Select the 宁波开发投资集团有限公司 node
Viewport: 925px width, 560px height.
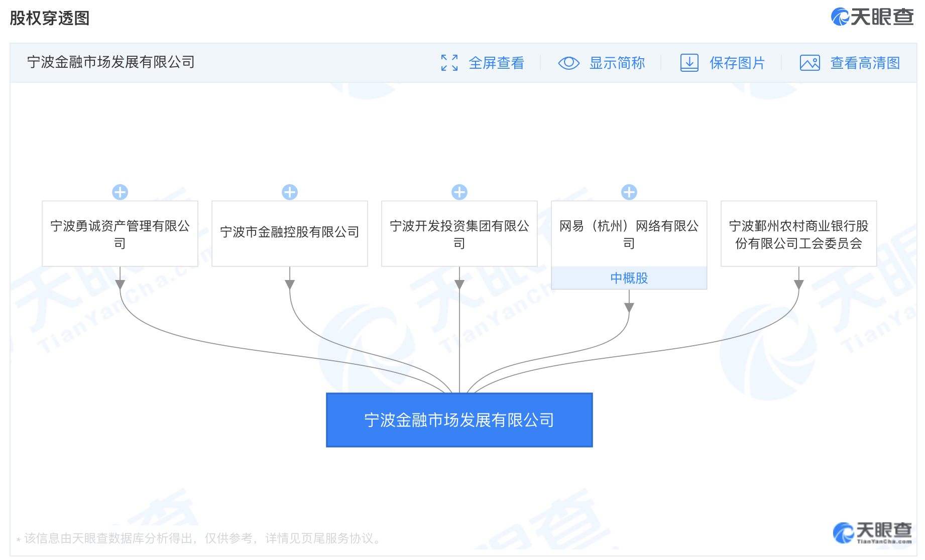459,234
